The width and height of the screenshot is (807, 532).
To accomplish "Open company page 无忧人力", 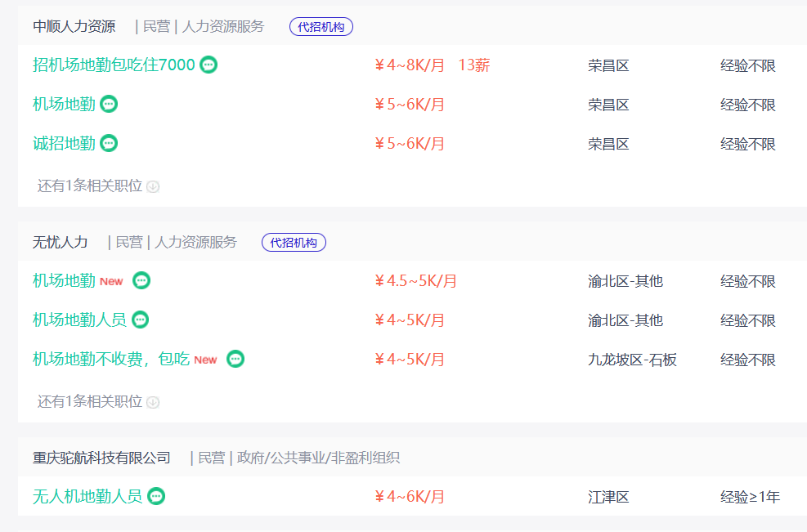I will 61,242.
